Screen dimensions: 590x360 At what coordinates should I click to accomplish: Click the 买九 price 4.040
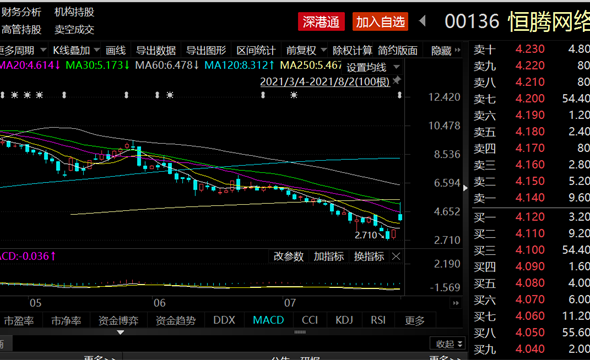pos(530,349)
